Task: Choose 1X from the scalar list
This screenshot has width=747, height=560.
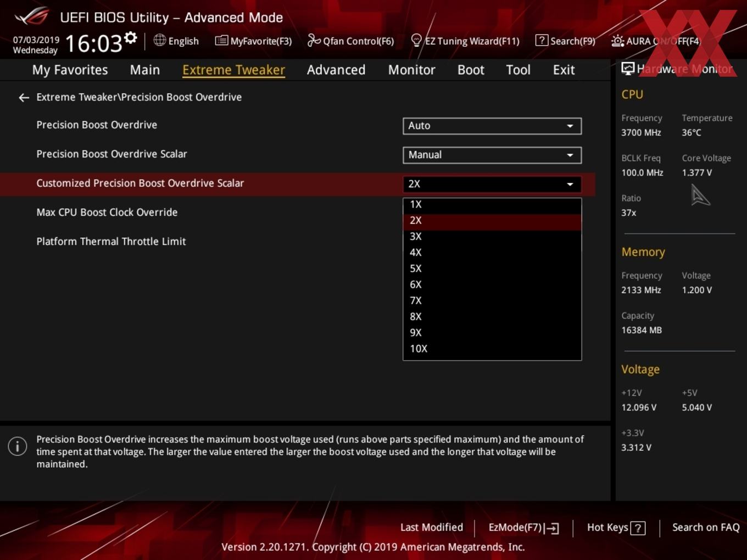Action: (492, 204)
